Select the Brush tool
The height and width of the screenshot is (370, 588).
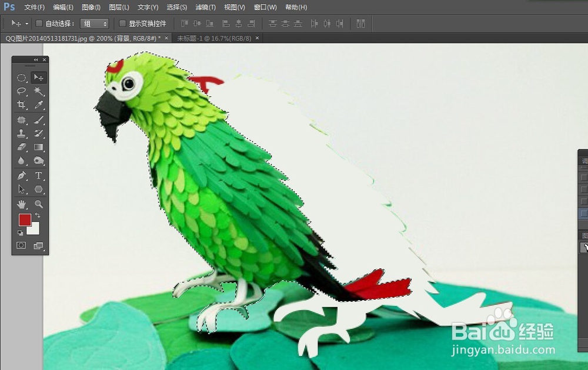[39, 120]
